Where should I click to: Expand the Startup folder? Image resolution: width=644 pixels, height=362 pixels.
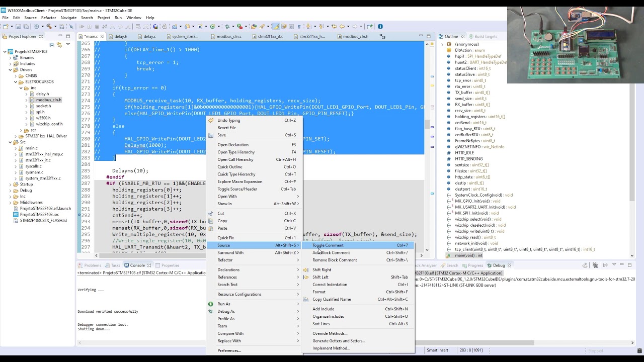(10, 185)
